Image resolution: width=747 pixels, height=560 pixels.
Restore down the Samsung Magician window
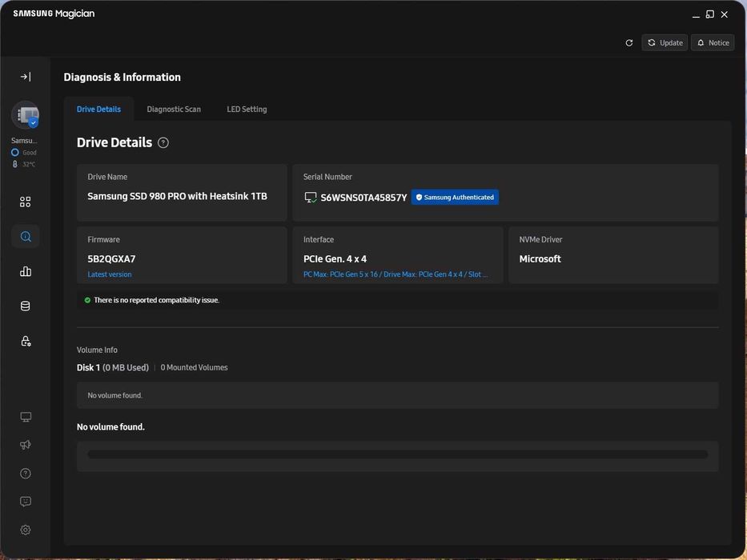click(710, 14)
